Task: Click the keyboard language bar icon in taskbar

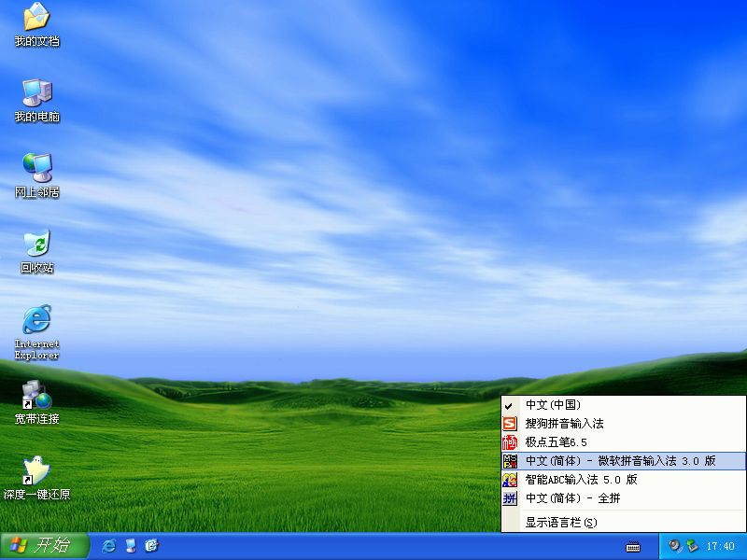Action: [633, 547]
